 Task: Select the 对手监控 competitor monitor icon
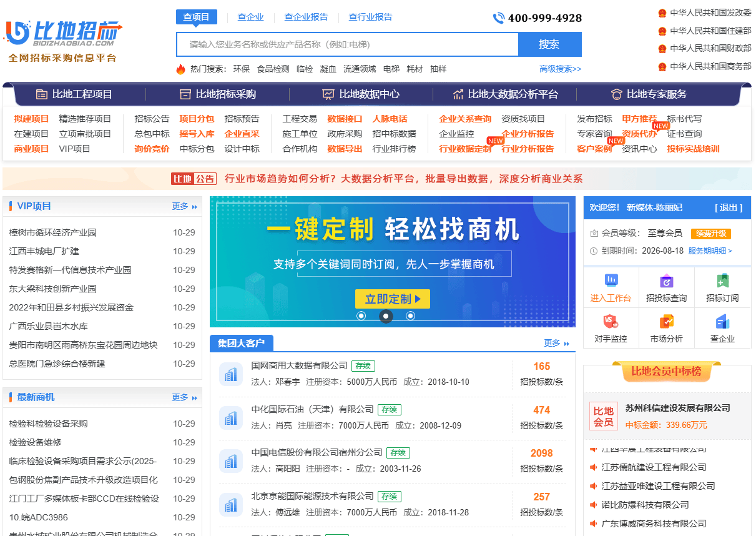point(611,322)
